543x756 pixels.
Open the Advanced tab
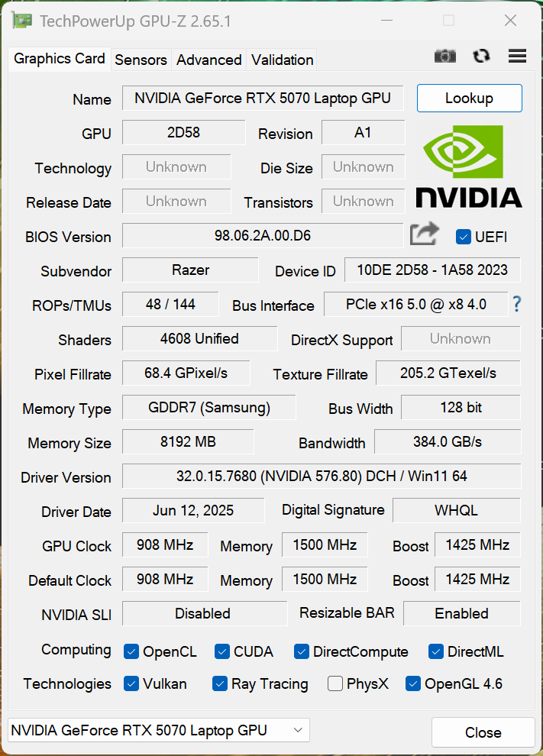(x=208, y=60)
